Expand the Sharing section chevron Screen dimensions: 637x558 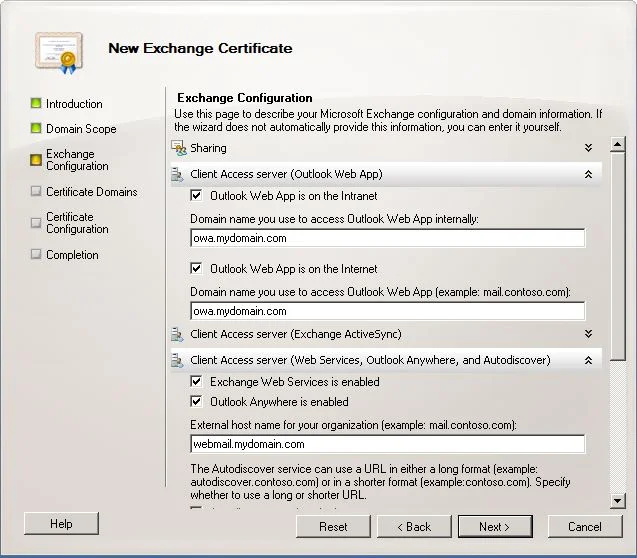[x=588, y=148]
